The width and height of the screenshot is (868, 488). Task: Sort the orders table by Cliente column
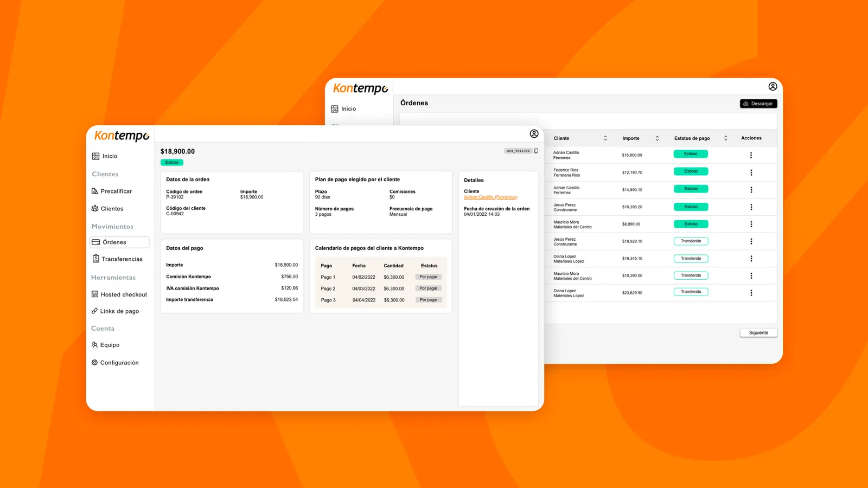point(605,138)
